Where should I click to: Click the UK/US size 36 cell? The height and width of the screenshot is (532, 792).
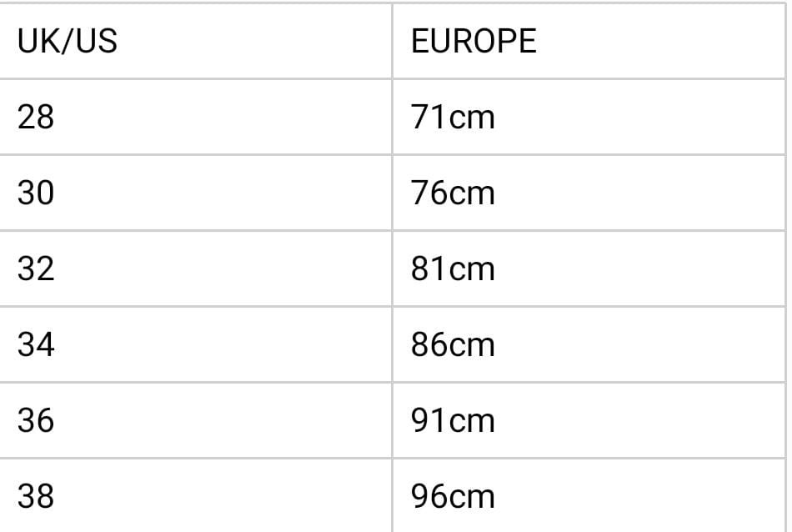click(36, 420)
